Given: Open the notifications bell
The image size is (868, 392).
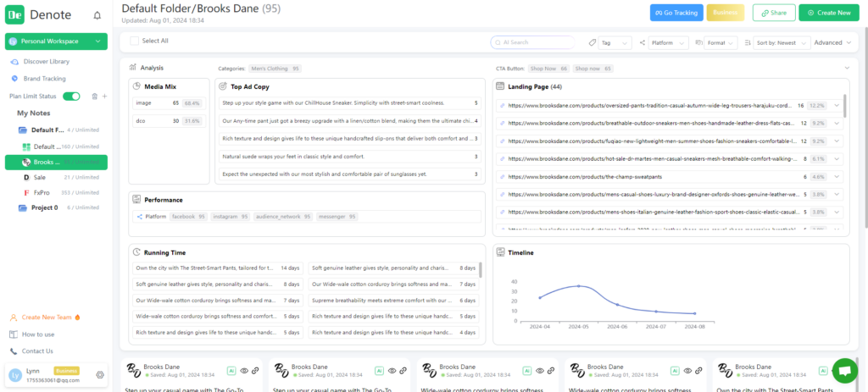Looking at the screenshot, I should 97,15.
